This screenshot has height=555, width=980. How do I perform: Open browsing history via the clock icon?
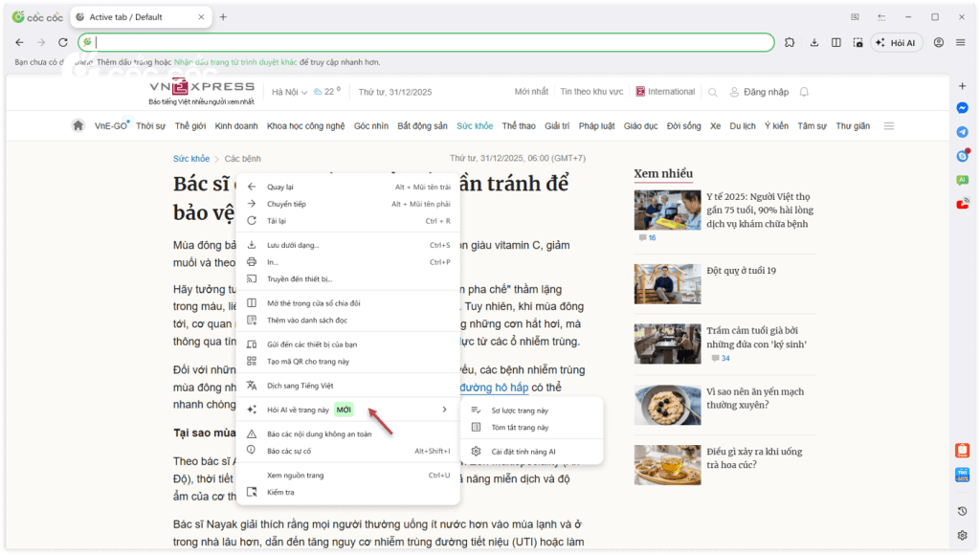pyautogui.click(x=962, y=510)
